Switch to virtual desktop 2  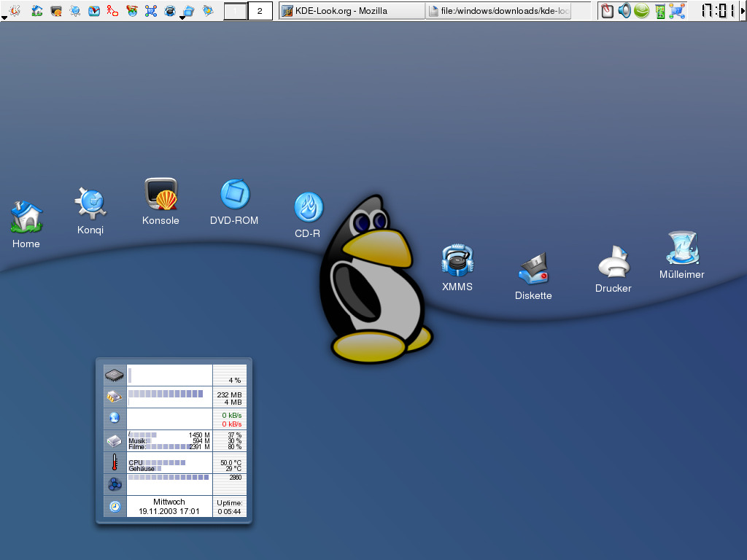click(x=260, y=10)
